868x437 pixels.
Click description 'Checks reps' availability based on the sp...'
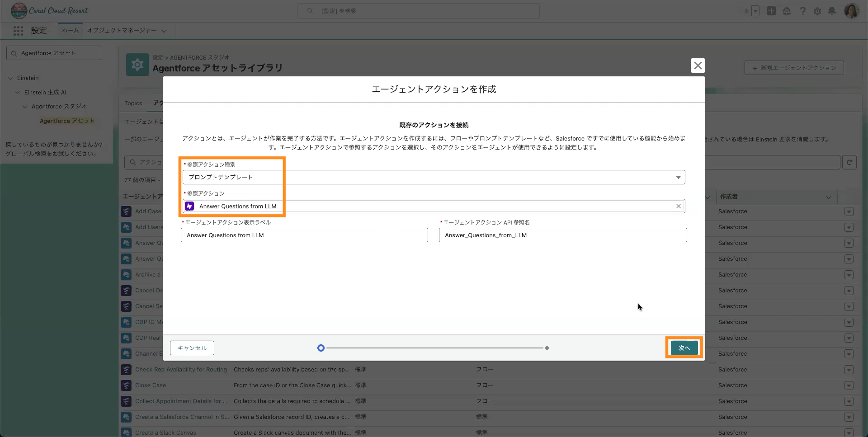(292, 370)
